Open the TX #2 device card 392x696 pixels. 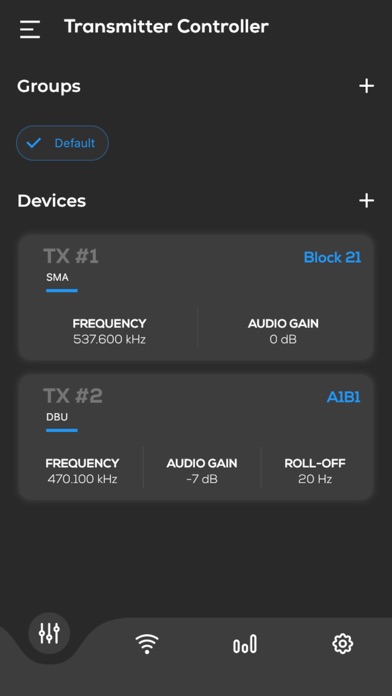[x=195, y=437]
